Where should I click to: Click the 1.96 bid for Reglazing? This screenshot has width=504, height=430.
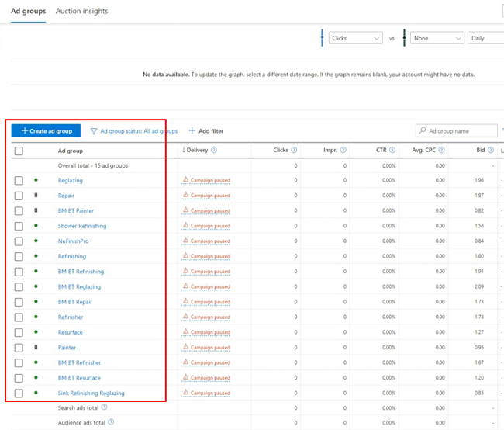tap(479, 180)
